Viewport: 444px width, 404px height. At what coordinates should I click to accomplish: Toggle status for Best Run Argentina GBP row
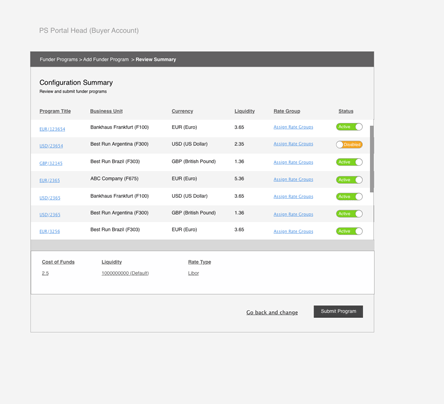pos(349,214)
